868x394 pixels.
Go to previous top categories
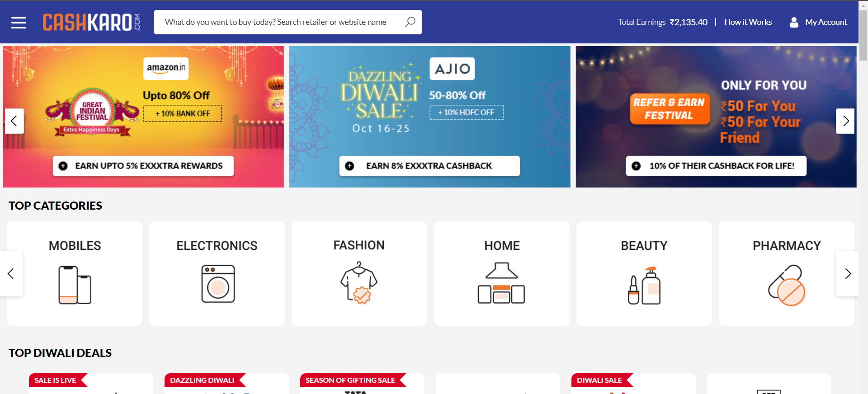[11, 273]
